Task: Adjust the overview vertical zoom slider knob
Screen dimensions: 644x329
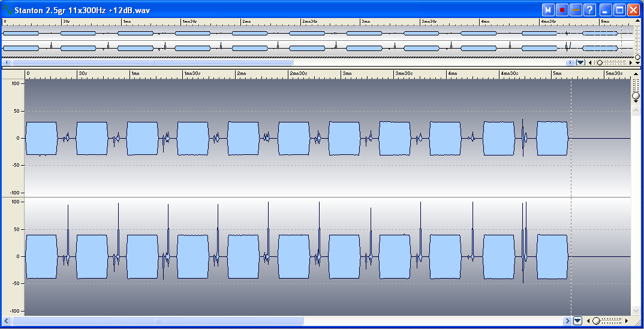Action: tap(637, 57)
